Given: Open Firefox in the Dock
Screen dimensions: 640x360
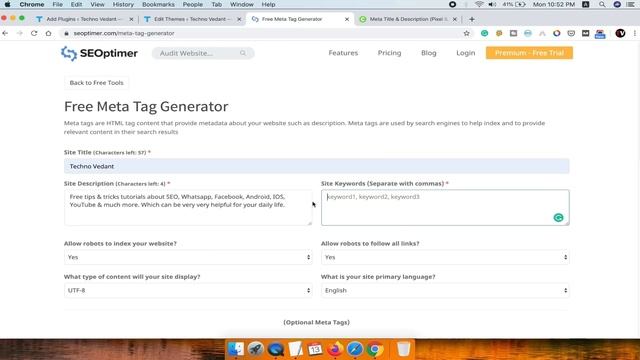Looking at the screenshot, I should (335, 349).
